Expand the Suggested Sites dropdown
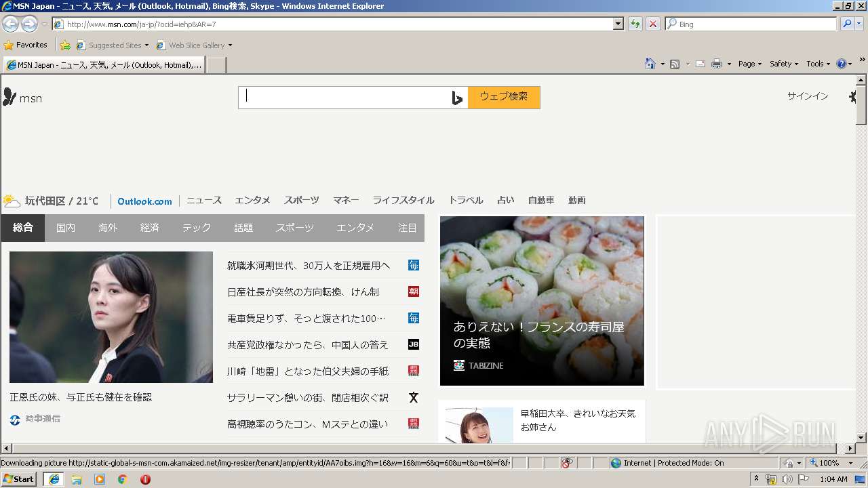The width and height of the screenshot is (868, 488). pyautogui.click(x=146, y=45)
